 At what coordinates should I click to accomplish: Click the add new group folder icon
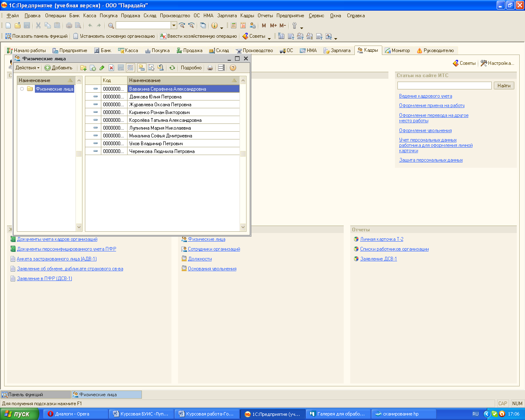83,68
